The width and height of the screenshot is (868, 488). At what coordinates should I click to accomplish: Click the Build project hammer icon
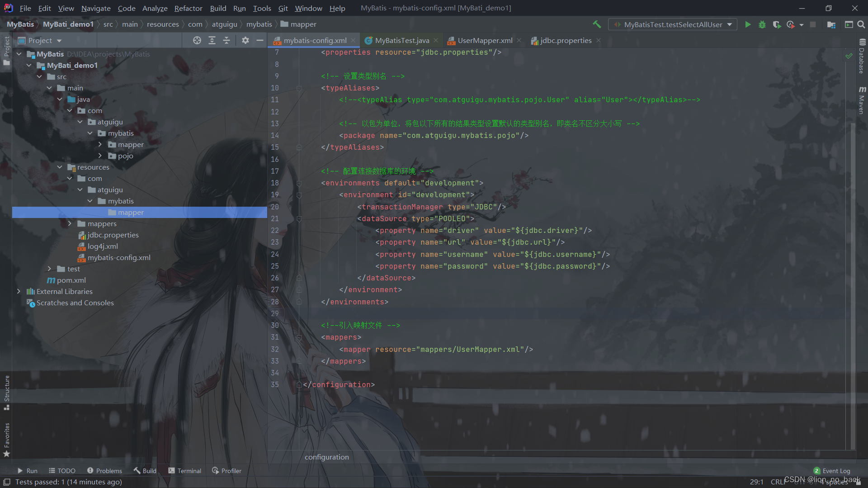[597, 24]
